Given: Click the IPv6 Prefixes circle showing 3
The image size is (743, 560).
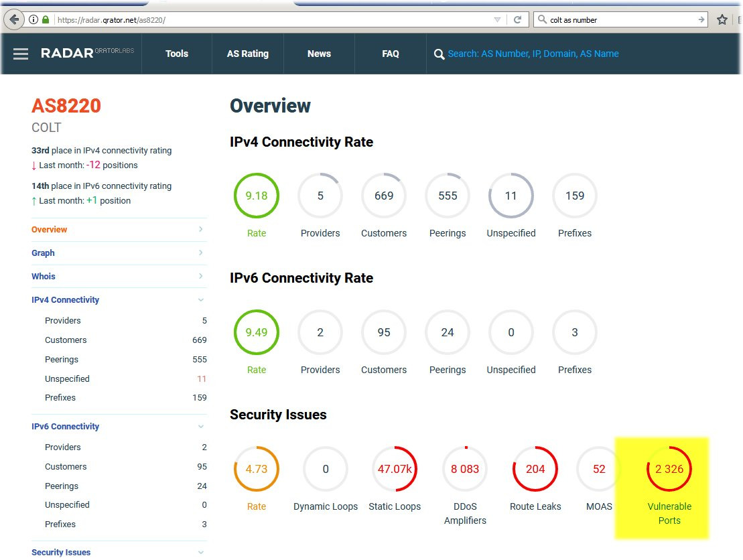Looking at the screenshot, I should pos(575,332).
